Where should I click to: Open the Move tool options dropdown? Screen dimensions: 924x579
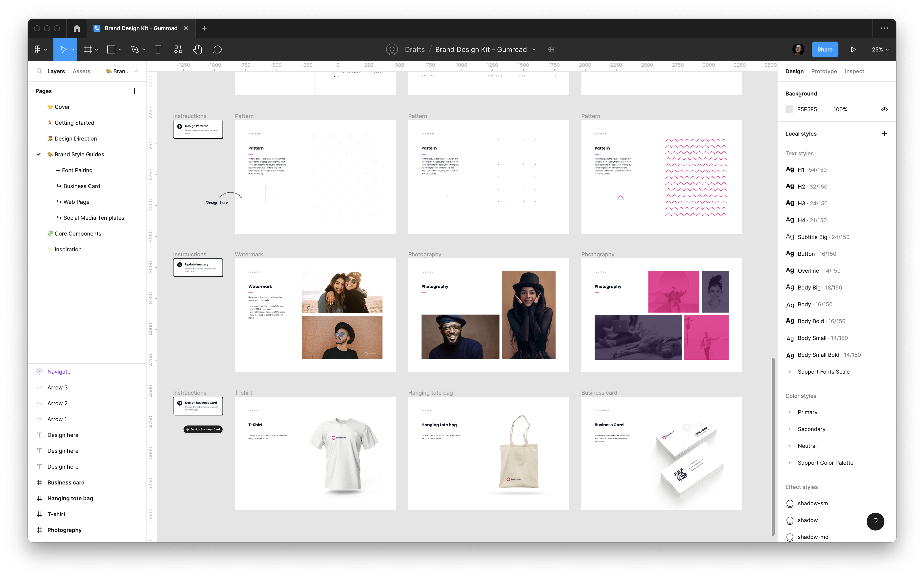(73, 49)
